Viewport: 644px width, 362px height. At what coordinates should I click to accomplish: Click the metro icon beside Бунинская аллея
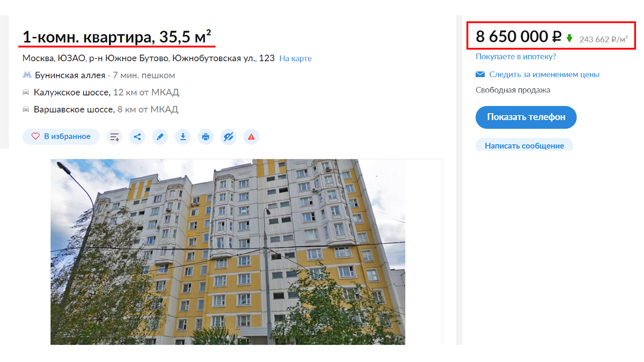(26, 75)
